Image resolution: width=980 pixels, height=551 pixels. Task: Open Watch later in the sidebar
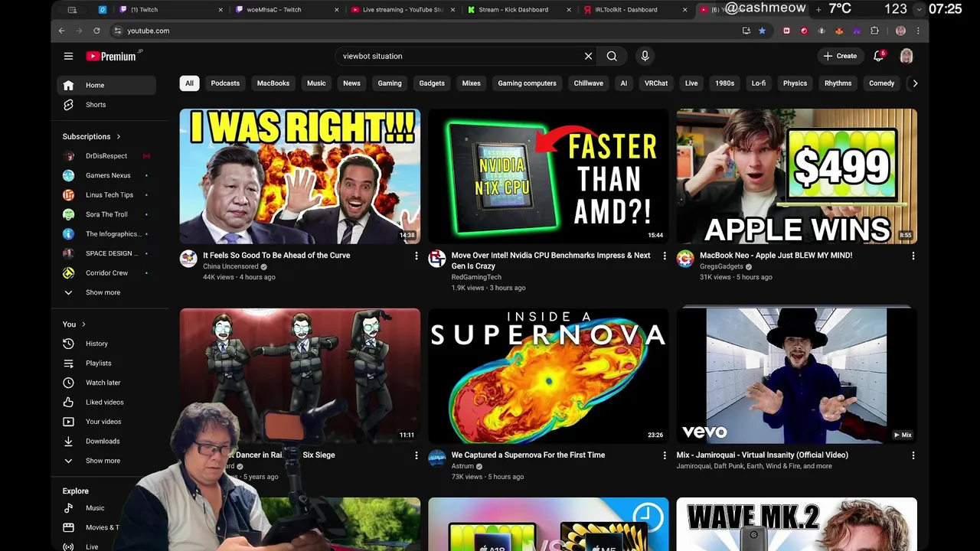click(106, 383)
